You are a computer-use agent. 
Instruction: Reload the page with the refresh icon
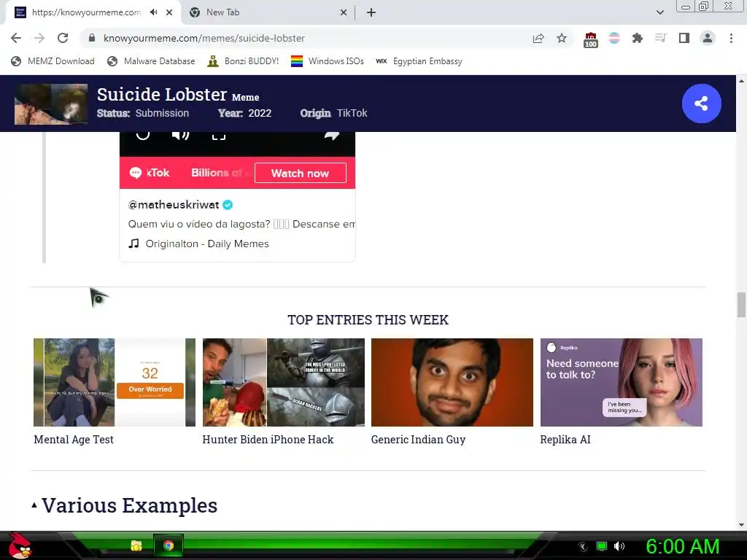[x=63, y=38]
